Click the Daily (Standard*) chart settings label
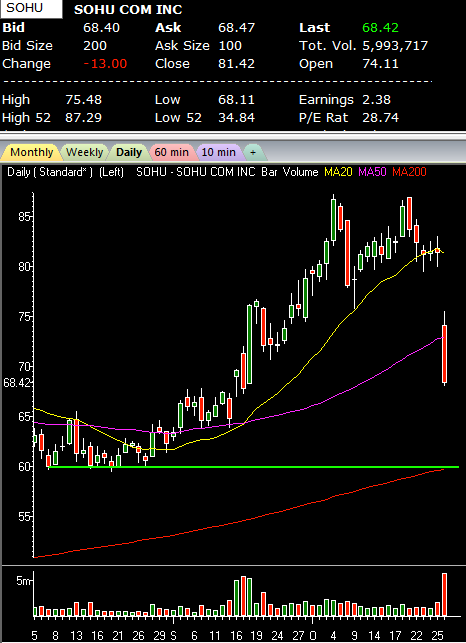 tap(50, 172)
